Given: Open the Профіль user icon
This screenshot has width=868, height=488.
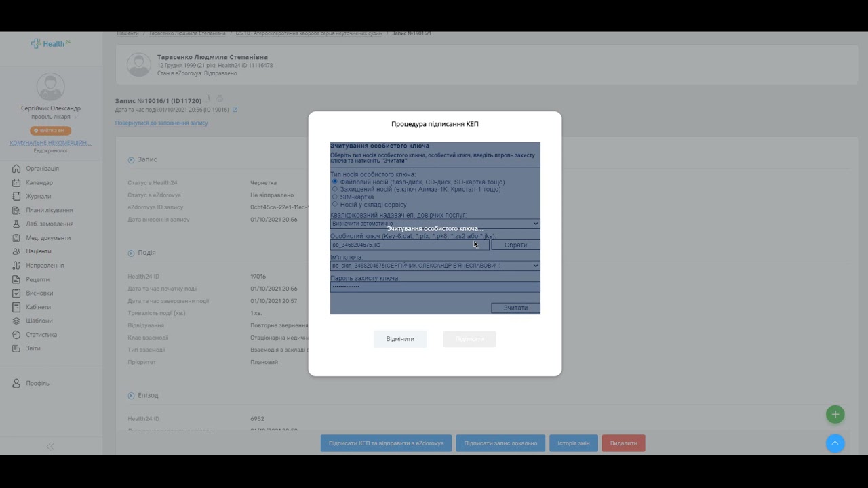Looking at the screenshot, I should (x=16, y=384).
